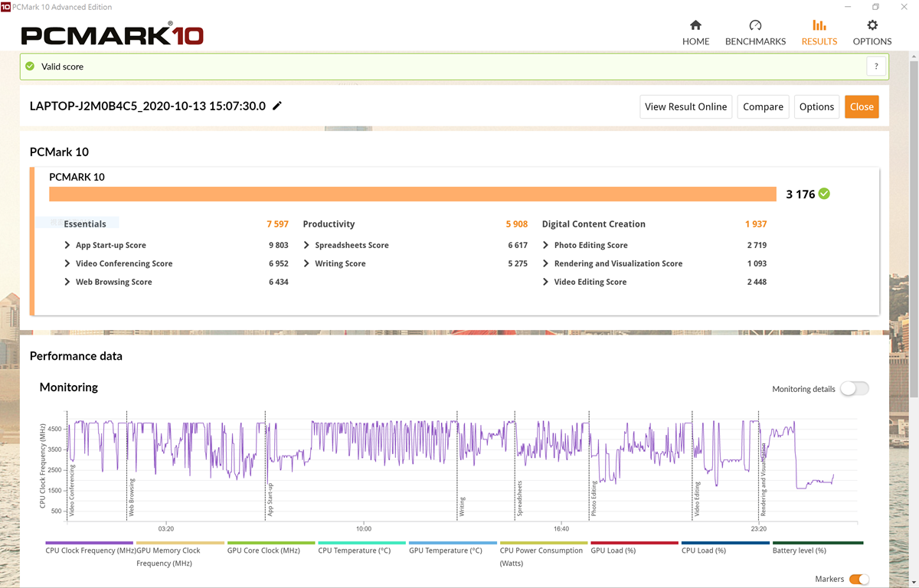Screen dimensions: 919x588
Task: Click the PCMARK 10 logo in the header
Action: click(112, 35)
